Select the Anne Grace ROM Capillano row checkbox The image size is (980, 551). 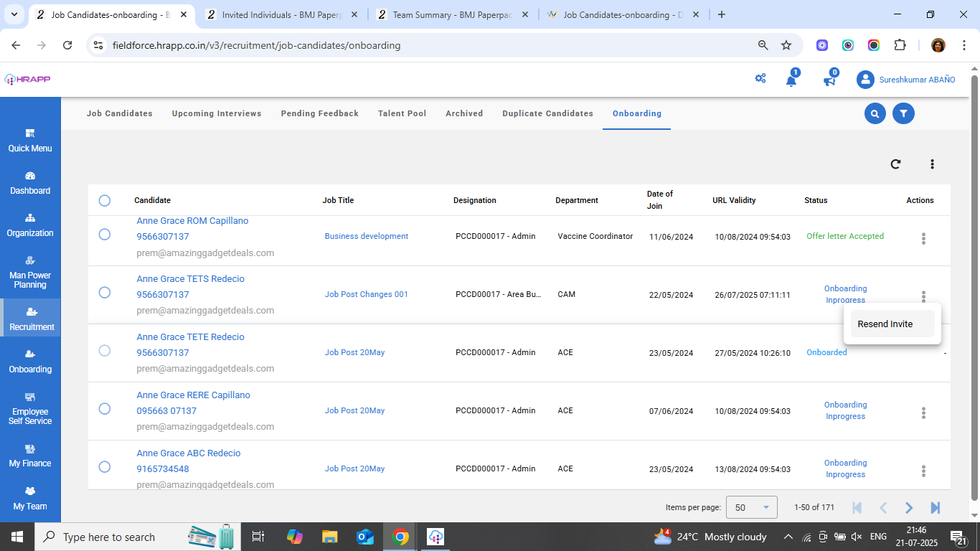point(105,235)
